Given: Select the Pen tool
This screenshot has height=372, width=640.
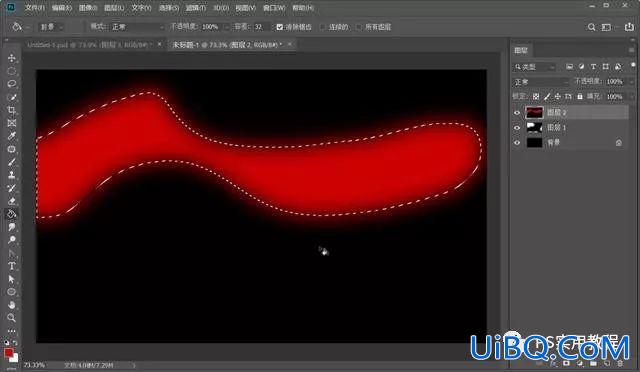Looking at the screenshot, I should click(11, 253).
